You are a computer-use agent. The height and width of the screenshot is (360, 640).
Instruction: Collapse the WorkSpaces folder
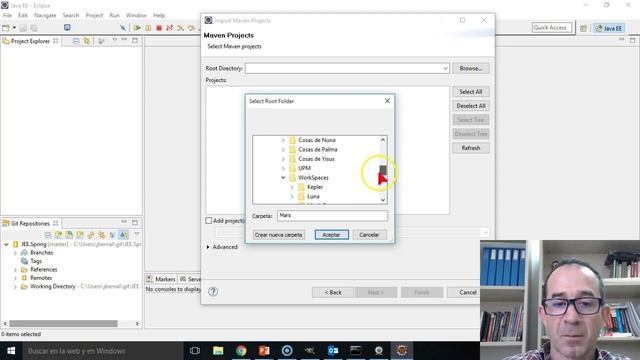pos(283,178)
